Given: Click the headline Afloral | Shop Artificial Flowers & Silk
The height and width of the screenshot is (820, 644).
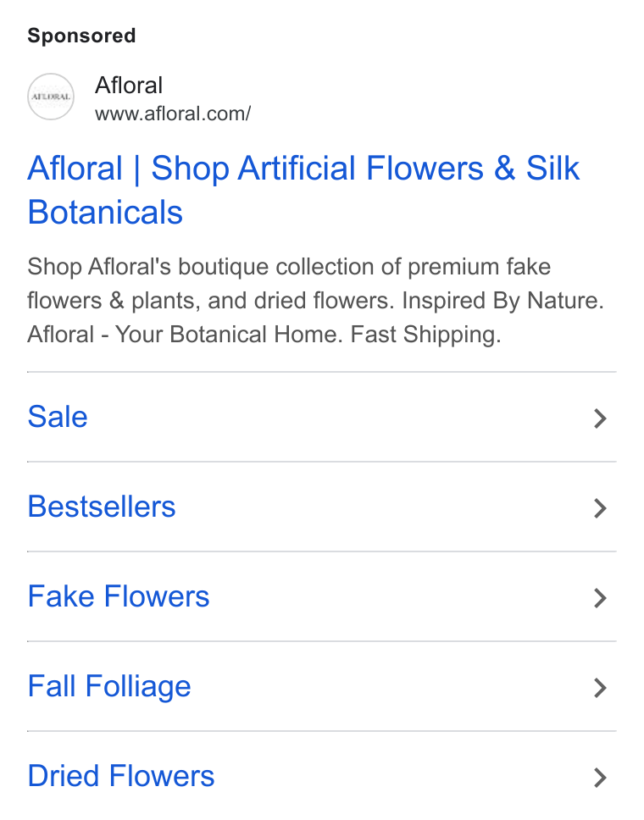Looking at the screenshot, I should click(x=303, y=169).
